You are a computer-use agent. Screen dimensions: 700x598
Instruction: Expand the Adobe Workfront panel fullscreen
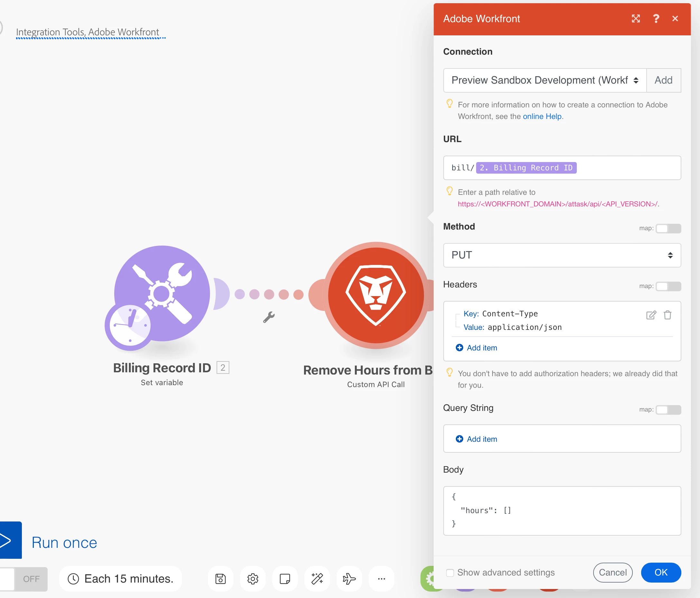635,19
